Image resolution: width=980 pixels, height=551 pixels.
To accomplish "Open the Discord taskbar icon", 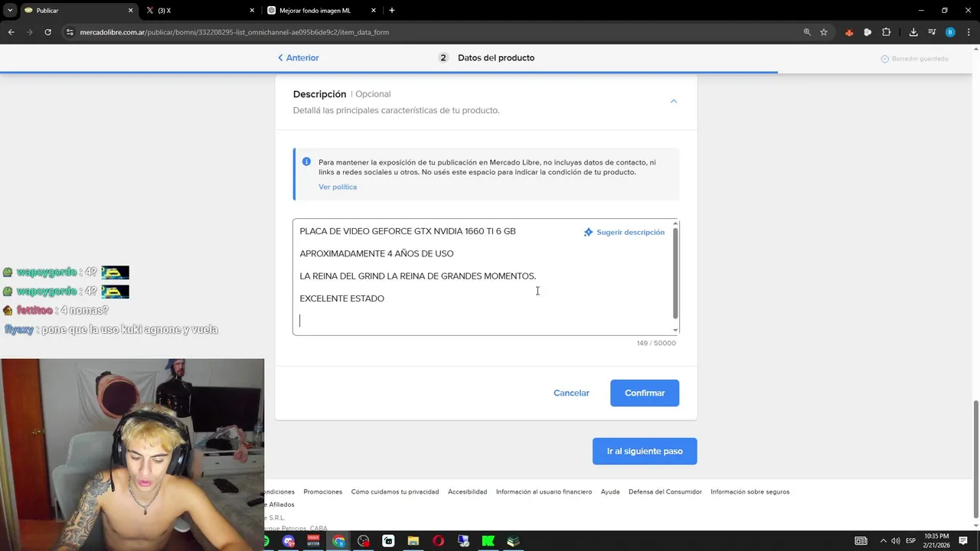I will [x=289, y=541].
